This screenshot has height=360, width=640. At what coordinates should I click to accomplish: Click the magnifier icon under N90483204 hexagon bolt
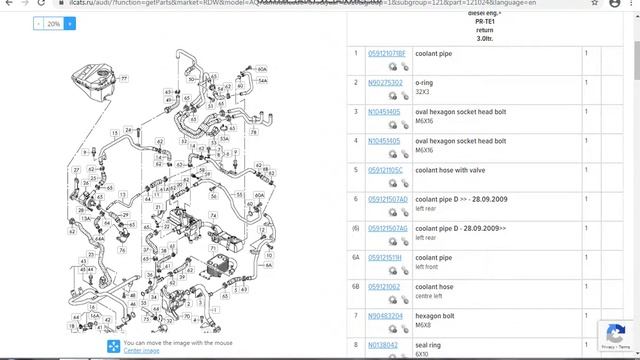point(393,329)
